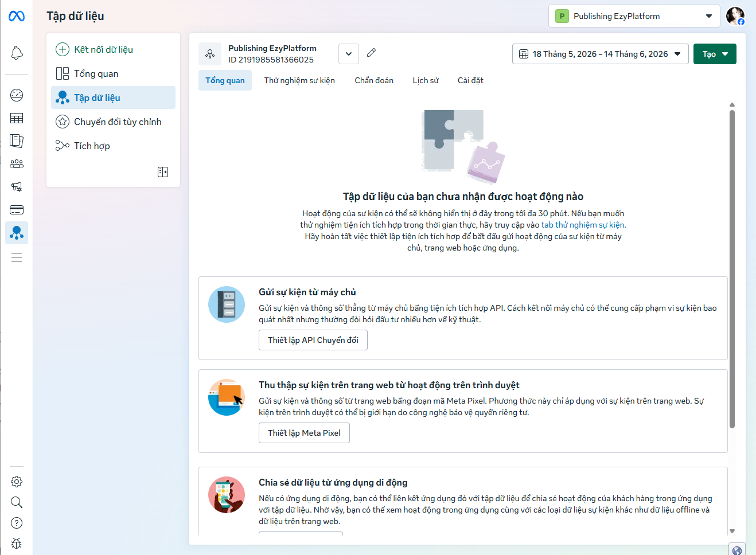Click Thiết lập Meta Pixel button
This screenshot has height=555, width=756.
tap(304, 433)
